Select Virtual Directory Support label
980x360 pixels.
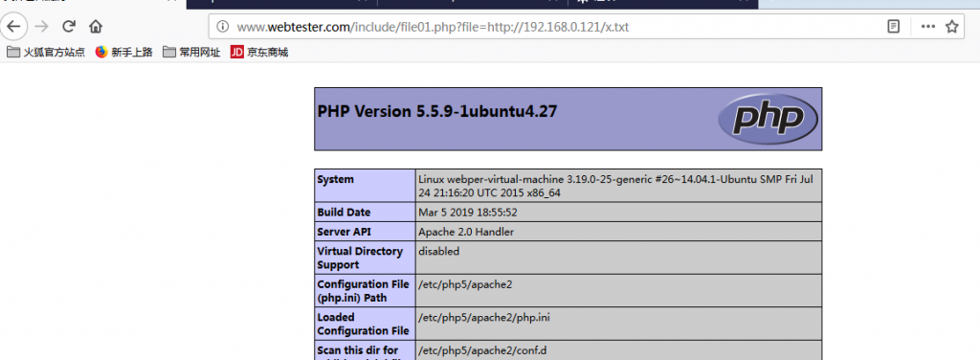click(x=360, y=259)
